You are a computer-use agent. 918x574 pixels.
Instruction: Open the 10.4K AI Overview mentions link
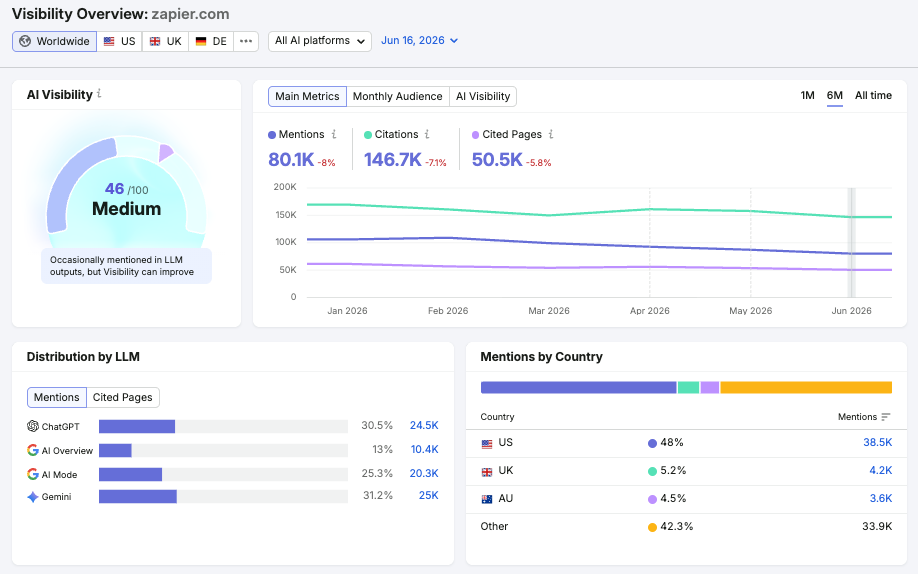pyautogui.click(x=424, y=449)
